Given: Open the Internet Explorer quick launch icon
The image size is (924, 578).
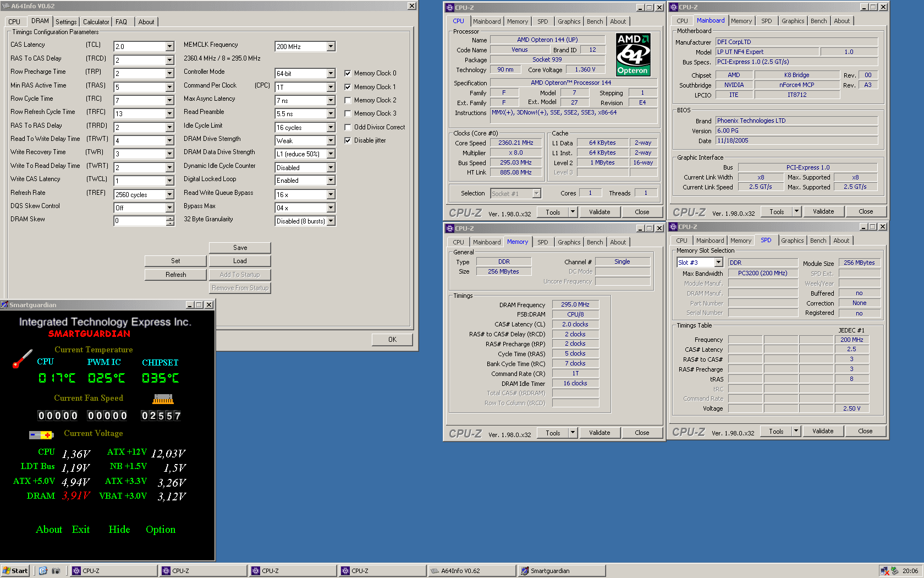Looking at the screenshot, I should (43, 571).
